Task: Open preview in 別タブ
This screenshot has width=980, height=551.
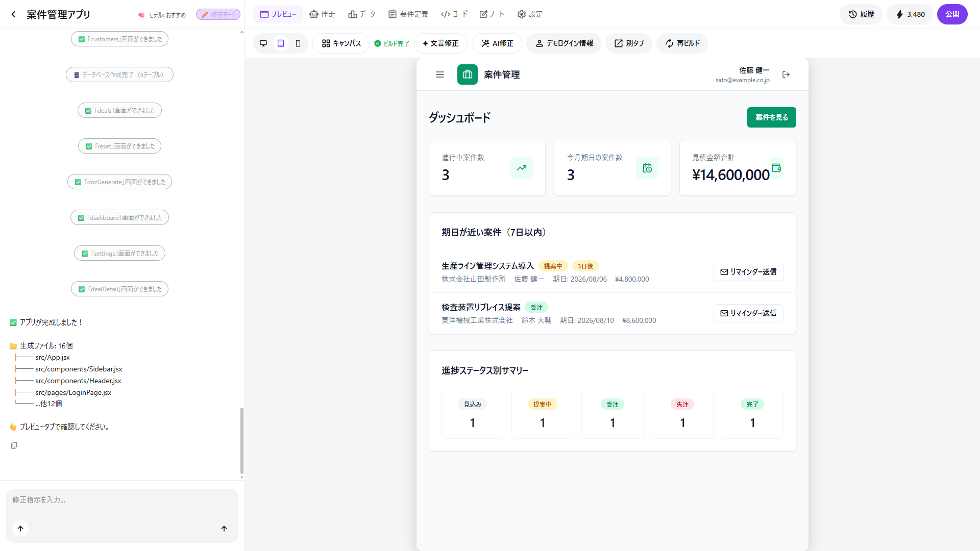Action: (629, 43)
